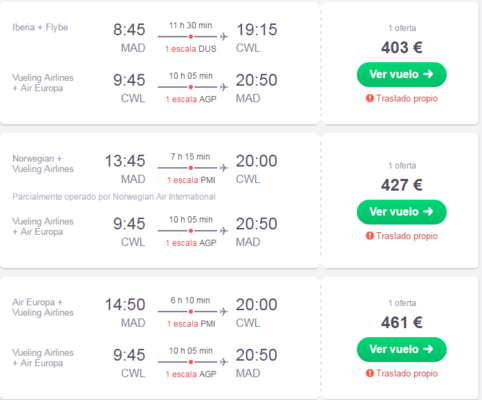The width and height of the screenshot is (482, 400).
Task: Click 1 escala PMI on the 14:50 flight
Action: point(191,324)
